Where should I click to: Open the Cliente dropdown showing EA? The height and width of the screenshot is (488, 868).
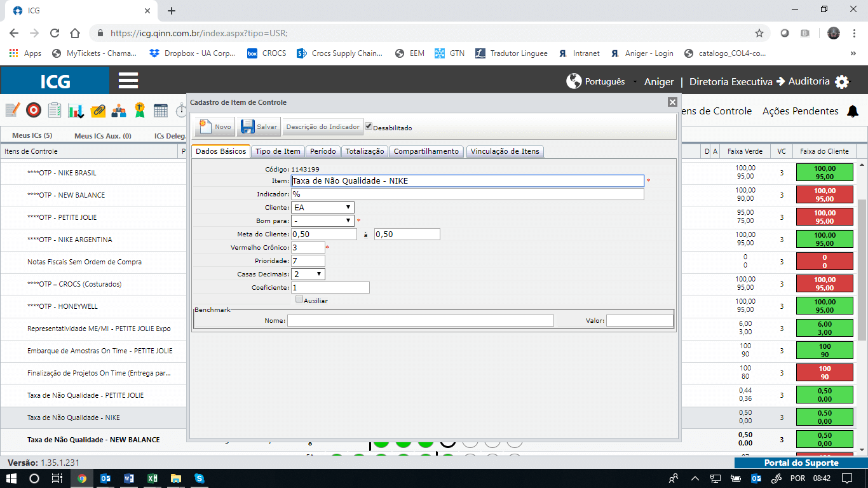click(323, 207)
